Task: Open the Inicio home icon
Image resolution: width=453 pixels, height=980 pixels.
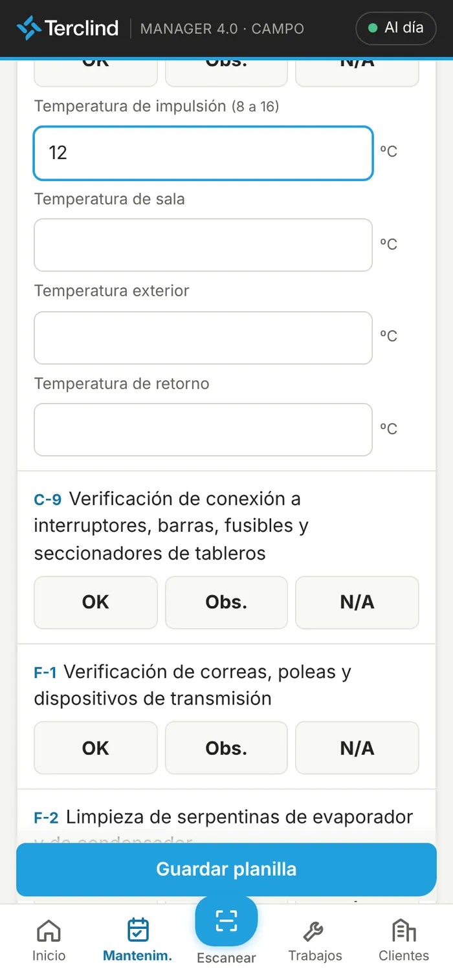Action: point(49,930)
